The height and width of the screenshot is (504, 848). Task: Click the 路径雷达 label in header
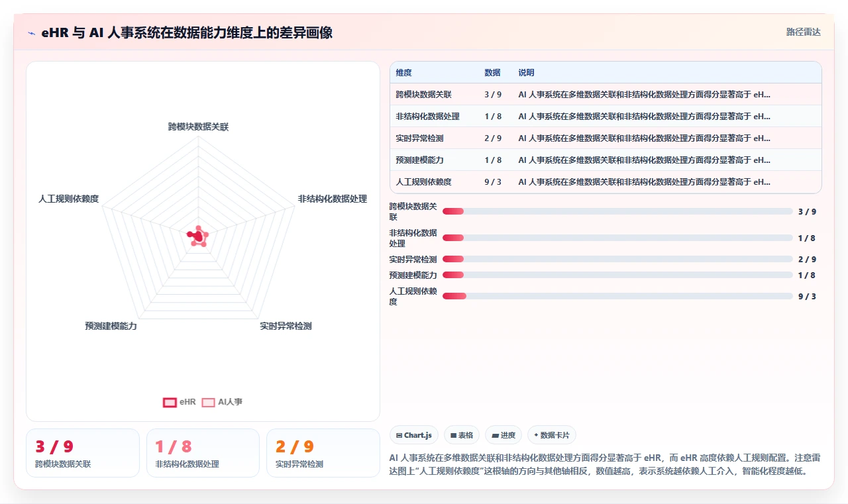(x=804, y=32)
